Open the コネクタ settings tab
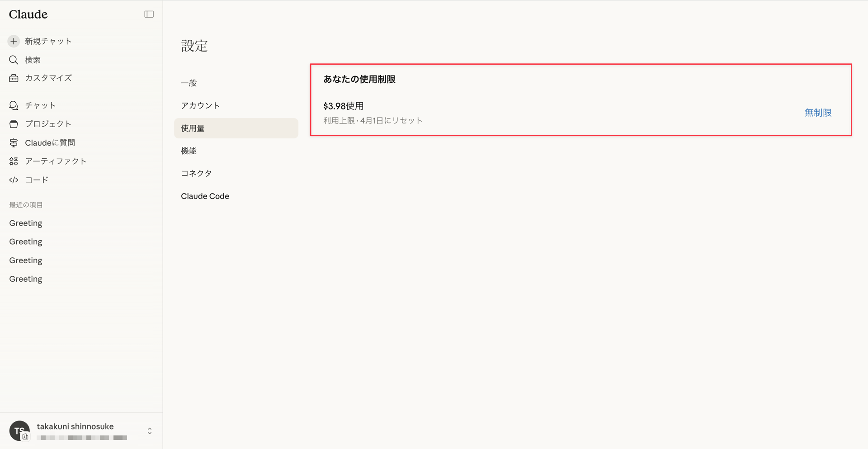This screenshot has height=449, width=868. (x=236, y=174)
